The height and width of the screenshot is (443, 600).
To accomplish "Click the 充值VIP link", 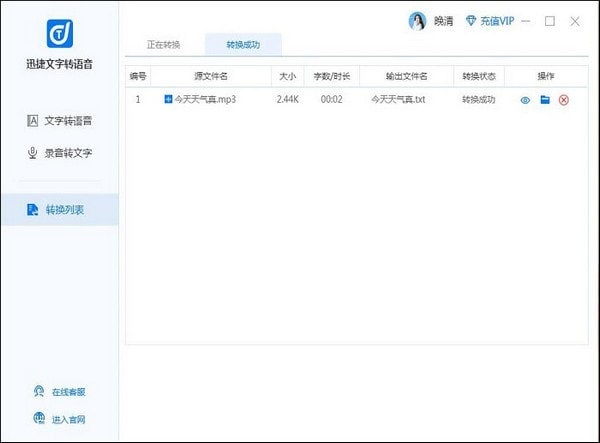I will (x=498, y=22).
